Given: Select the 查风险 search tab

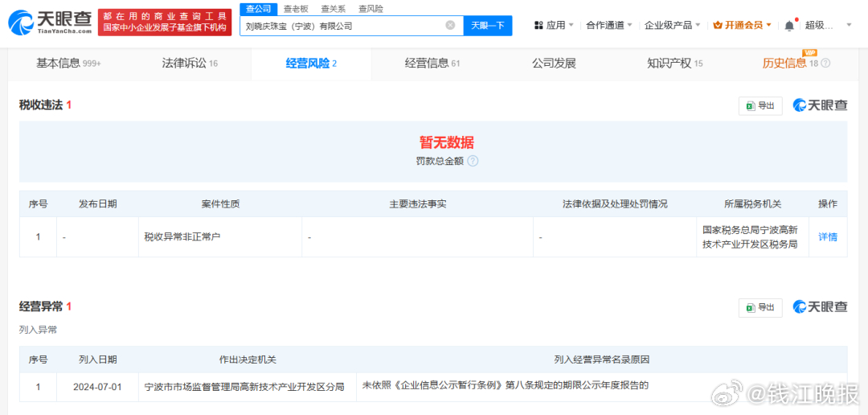Looking at the screenshot, I should pyautogui.click(x=371, y=8).
